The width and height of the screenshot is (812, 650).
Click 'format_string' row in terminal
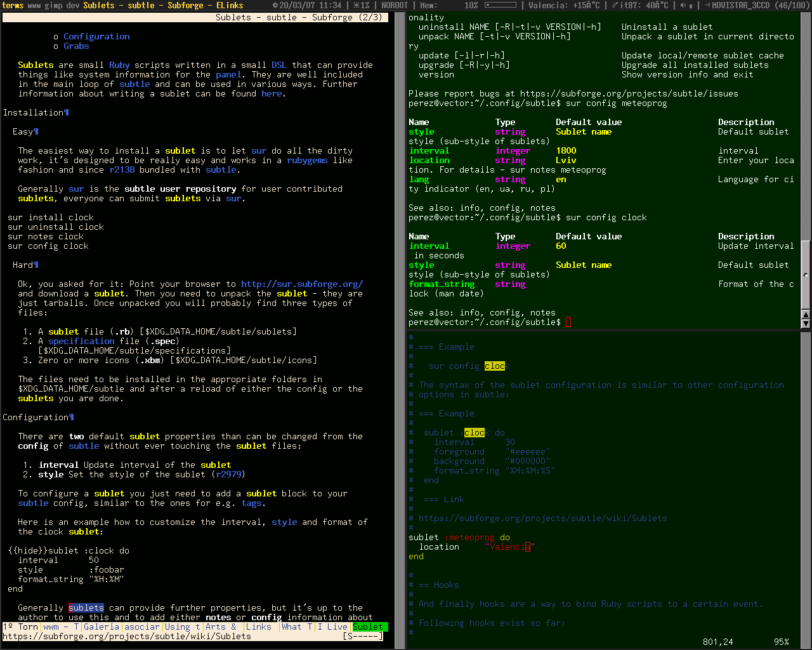[x=601, y=284]
